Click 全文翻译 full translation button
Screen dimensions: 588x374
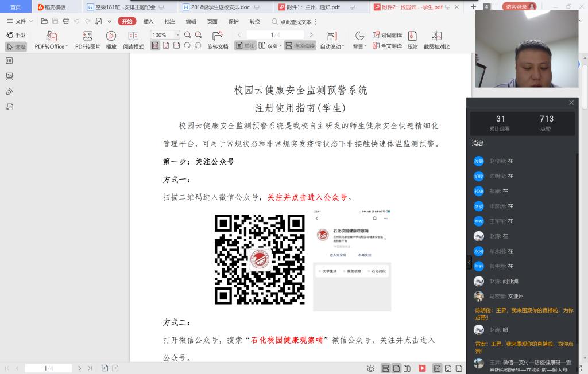click(388, 46)
